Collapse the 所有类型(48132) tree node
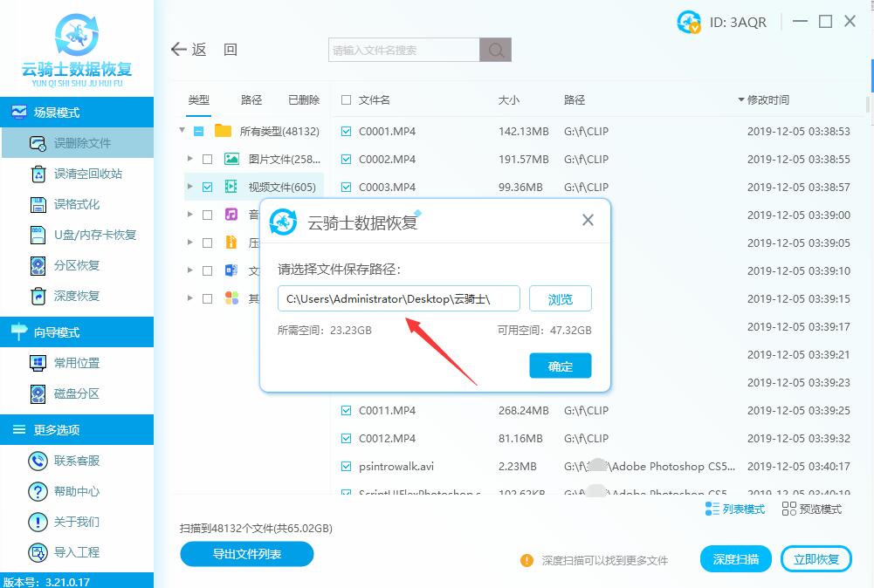 [182, 130]
